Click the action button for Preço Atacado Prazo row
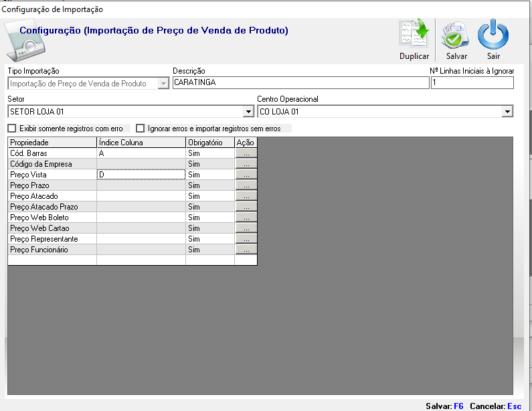Image resolution: width=532 pixels, height=411 pixels. click(246, 206)
